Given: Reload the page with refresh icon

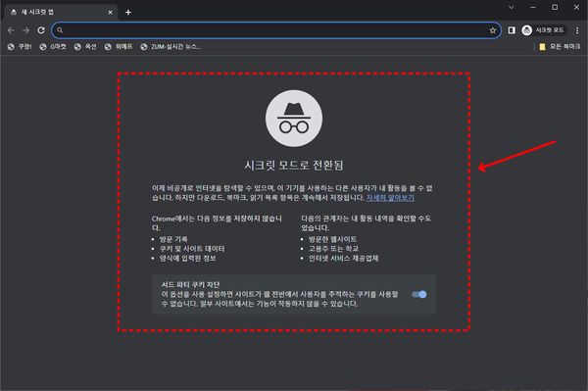Looking at the screenshot, I should click(x=41, y=30).
